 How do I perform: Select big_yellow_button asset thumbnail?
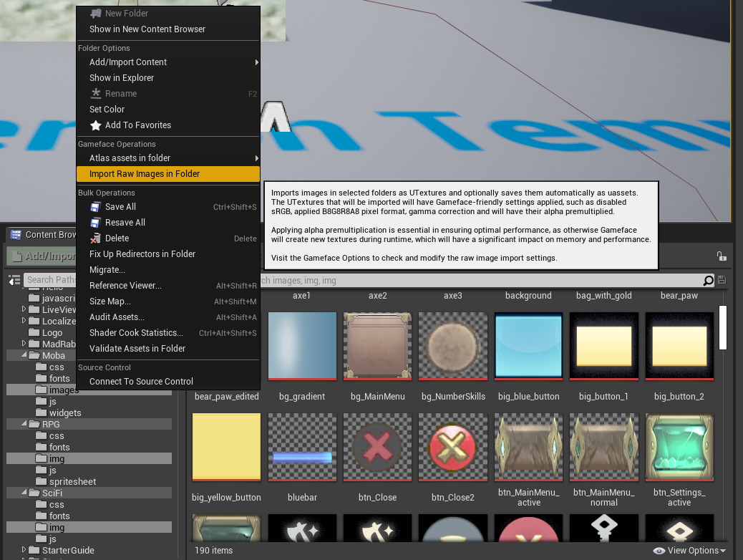coord(226,447)
